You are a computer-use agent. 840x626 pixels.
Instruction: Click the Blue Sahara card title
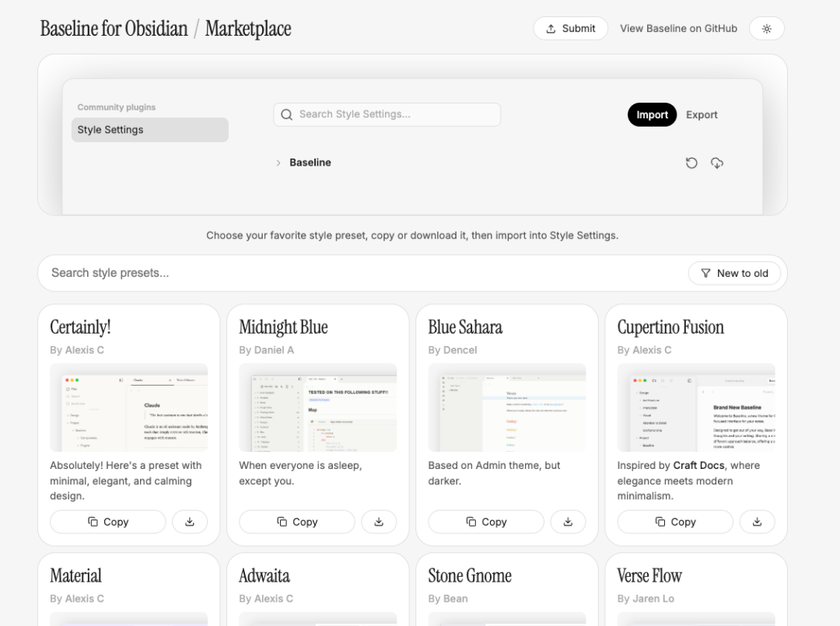click(465, 327)
